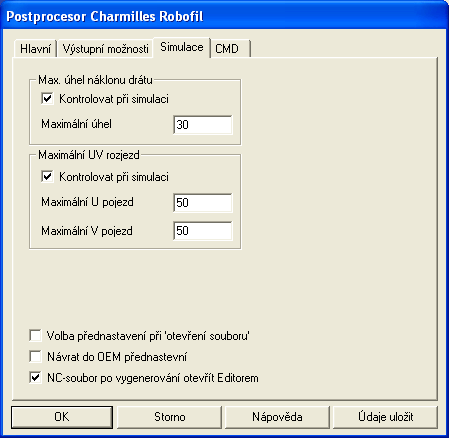Select the Simulace tab
The height and width of the screenshot is (438, 449).
(182, 47)
